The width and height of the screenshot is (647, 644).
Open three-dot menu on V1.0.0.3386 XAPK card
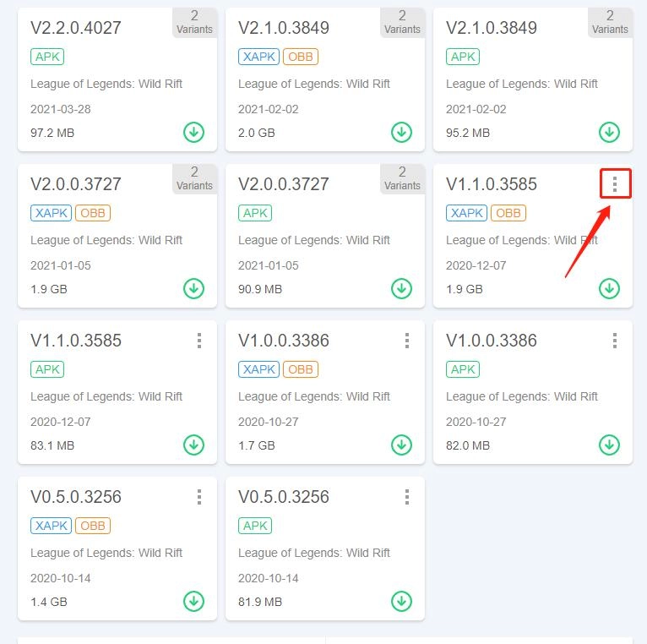(407, 341)
